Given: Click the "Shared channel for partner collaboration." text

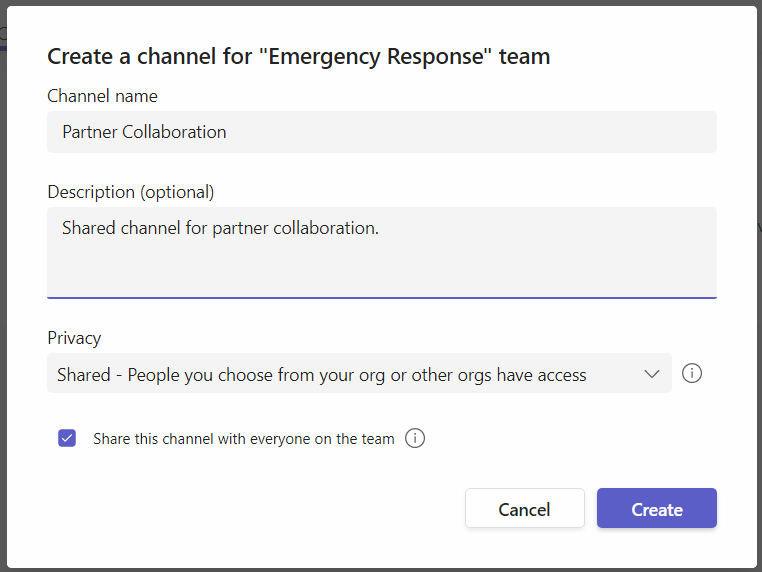Looking at the screenshot, I should [220, 228].
